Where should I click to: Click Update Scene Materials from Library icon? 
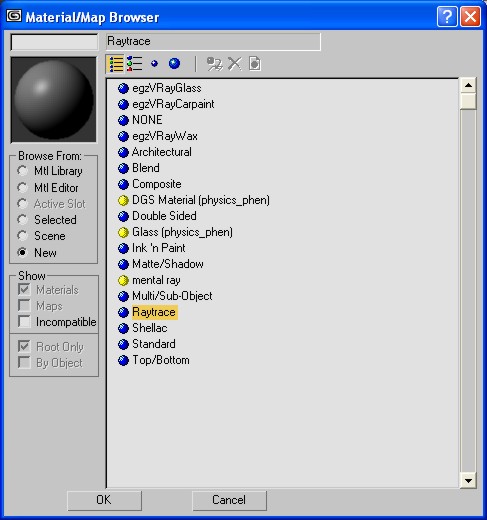click(x=214, y=64)
